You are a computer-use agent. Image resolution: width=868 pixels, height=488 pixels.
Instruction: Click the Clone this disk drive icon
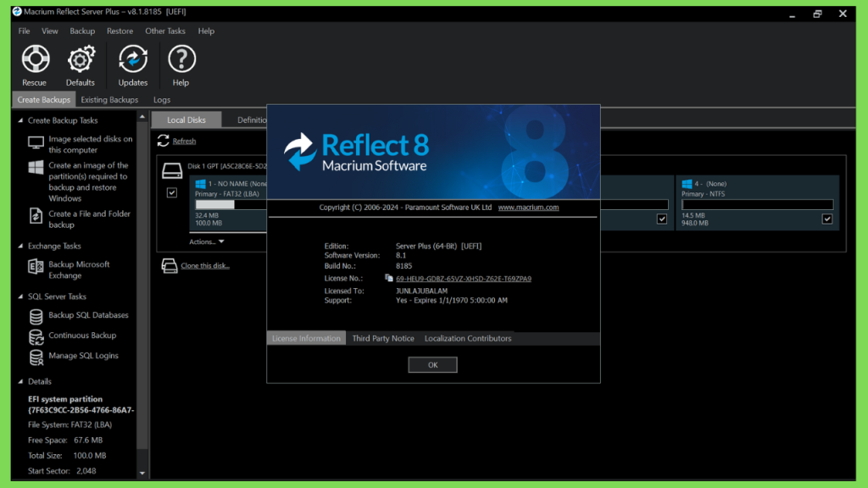[x=170, y=265]
